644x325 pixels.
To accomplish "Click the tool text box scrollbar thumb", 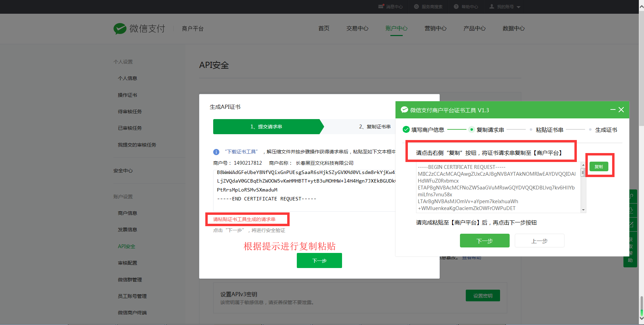I will click(x=583, y=172).
